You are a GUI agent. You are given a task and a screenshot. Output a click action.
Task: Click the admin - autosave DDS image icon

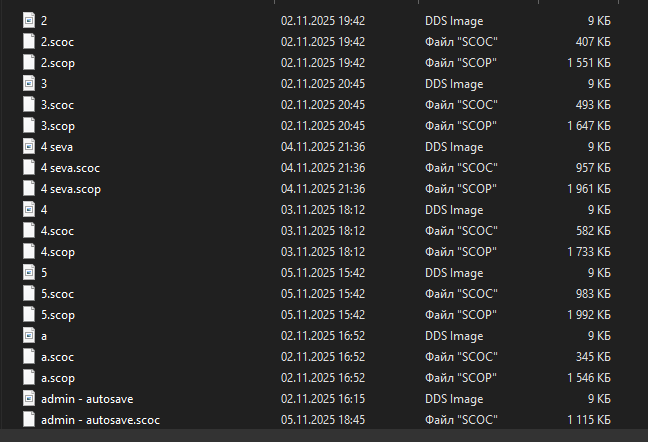[x=28, y=398]
